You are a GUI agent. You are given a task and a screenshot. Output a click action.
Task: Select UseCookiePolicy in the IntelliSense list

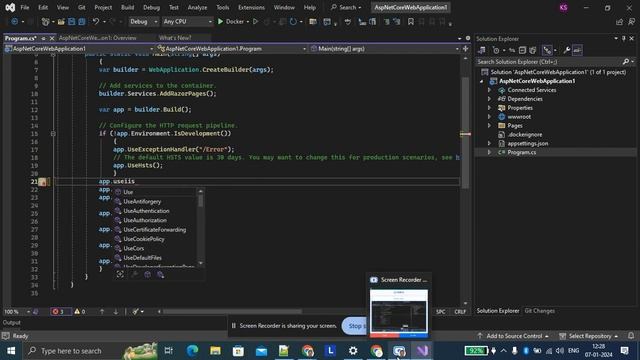[x=144, y=239]
